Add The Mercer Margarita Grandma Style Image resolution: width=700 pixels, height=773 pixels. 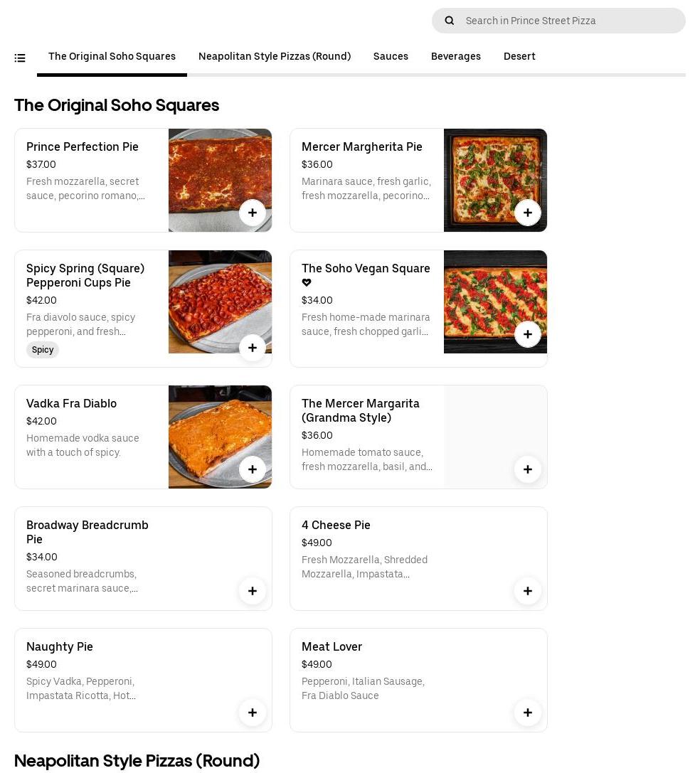(x=528, y=469)
